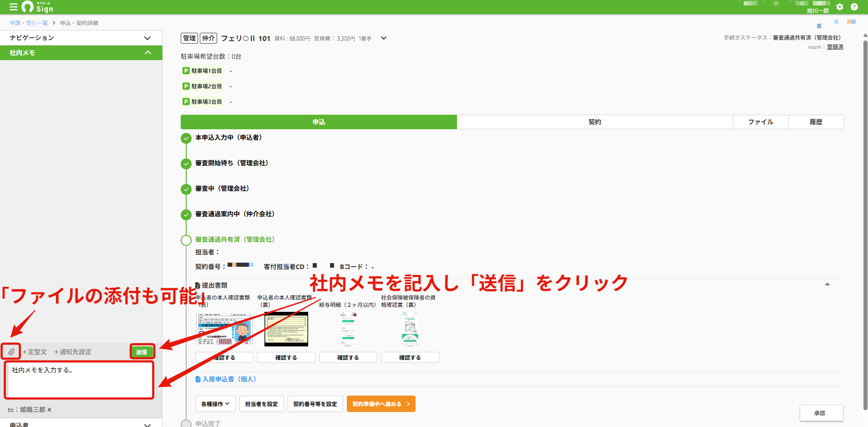Open the ruum 登録済 link
The height and width of the screenshot is (427, 868).
[835, 47]
